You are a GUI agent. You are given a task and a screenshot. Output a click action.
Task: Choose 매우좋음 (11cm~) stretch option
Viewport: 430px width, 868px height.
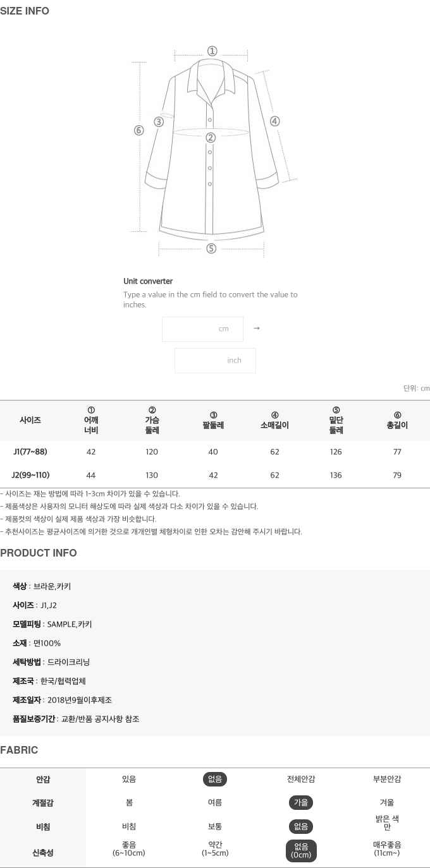[387, 849]
